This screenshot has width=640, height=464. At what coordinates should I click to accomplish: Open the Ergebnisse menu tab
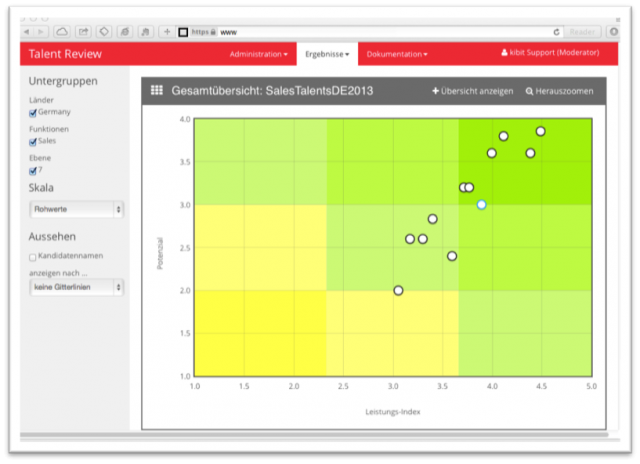[x=327, y=53]
